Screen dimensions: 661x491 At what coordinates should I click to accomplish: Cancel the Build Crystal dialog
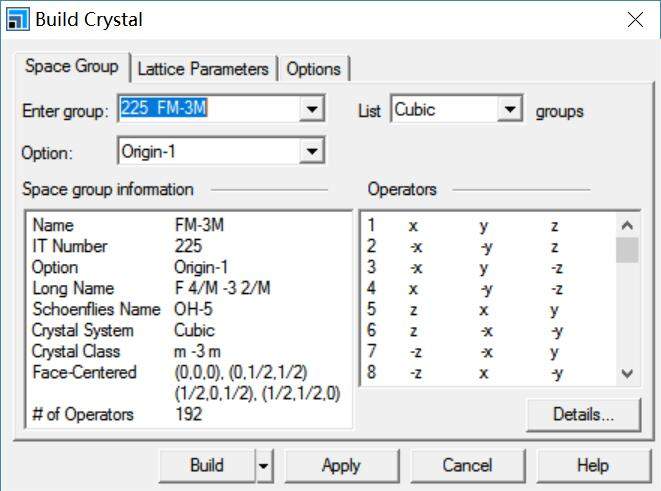click(x=467, y=465)
